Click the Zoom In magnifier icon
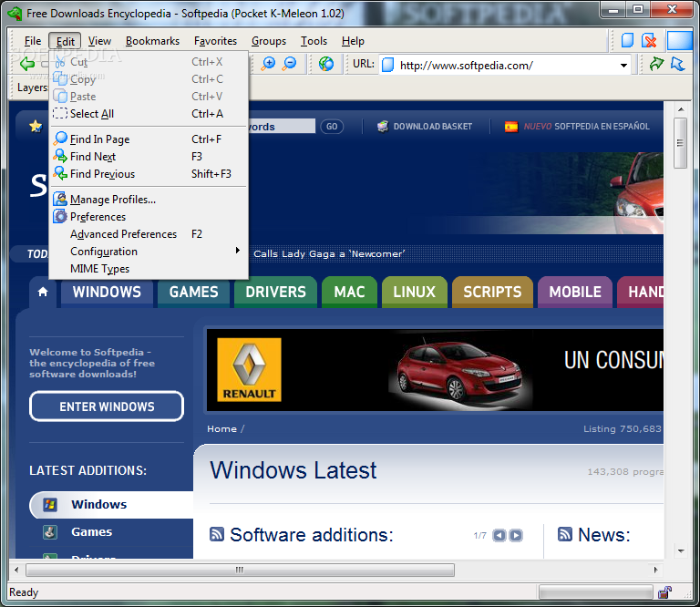 coord(268,64)
